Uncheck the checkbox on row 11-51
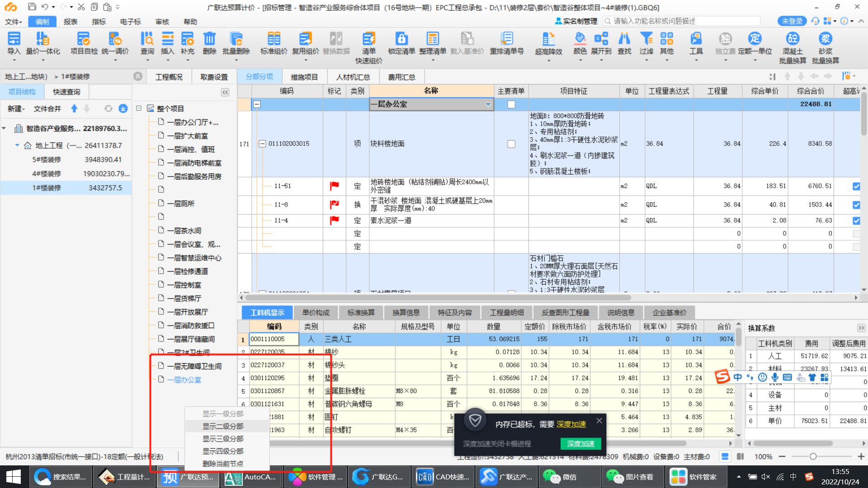The width and height of the screenshot is (868, 488). 856,186
